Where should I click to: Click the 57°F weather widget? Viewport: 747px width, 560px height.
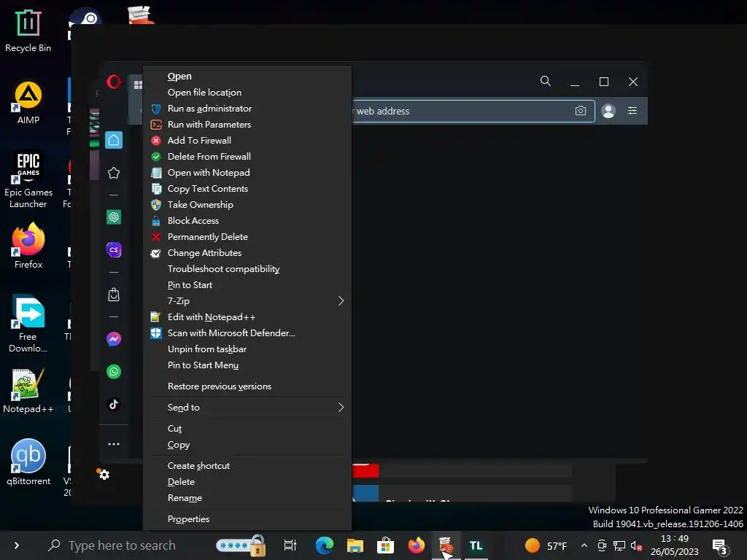coord(546,545)
